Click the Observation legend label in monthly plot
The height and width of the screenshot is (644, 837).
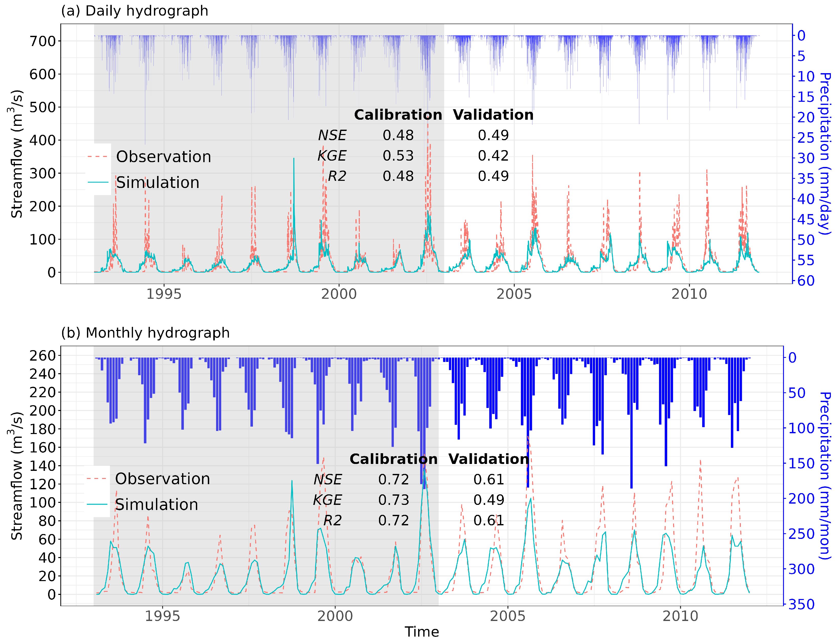(162, 479)
